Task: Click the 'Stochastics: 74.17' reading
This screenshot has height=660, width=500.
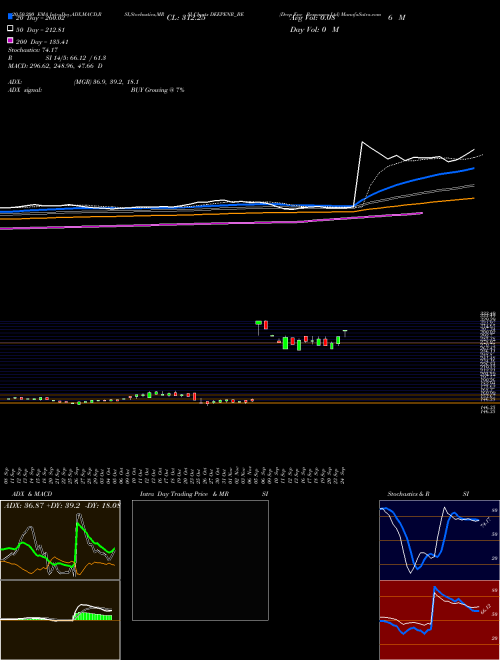Action: (x=33, y=50)
